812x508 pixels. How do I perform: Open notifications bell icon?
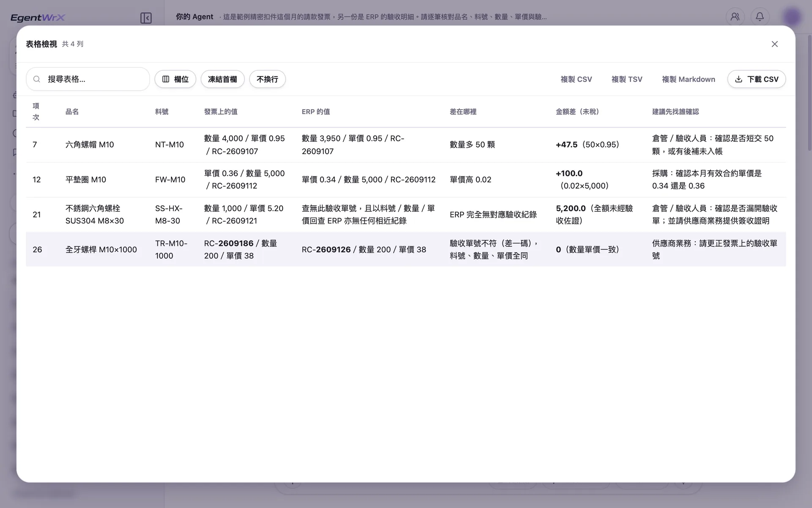click(760, 17)
